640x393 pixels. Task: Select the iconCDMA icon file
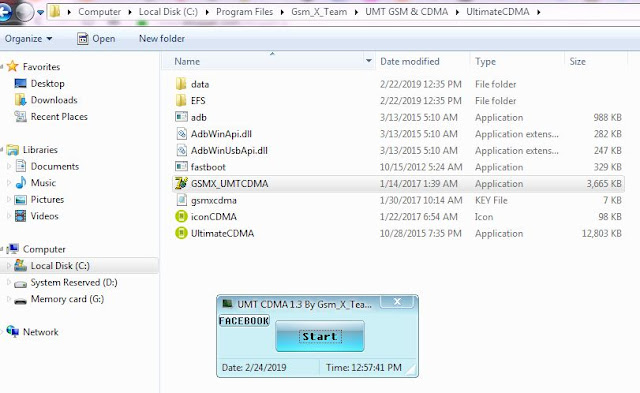(x=181, y=216)
